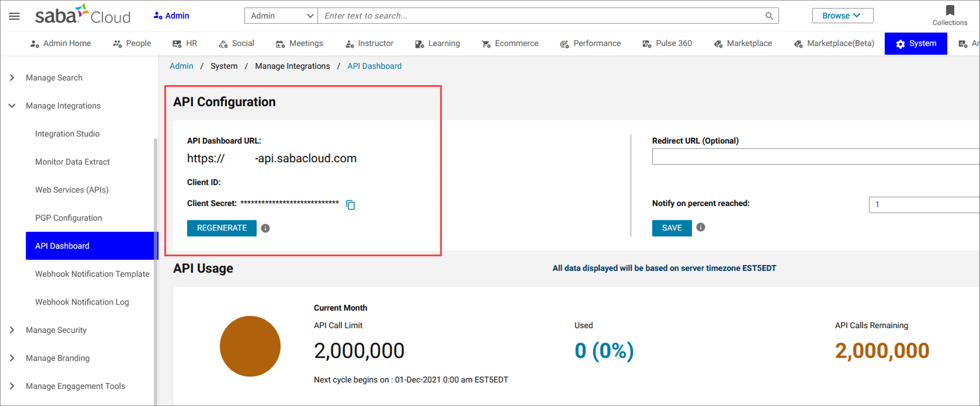Open Webhook Notification Log in sidebar
This screenshot has width=980, height=406.
pos(82,302)
